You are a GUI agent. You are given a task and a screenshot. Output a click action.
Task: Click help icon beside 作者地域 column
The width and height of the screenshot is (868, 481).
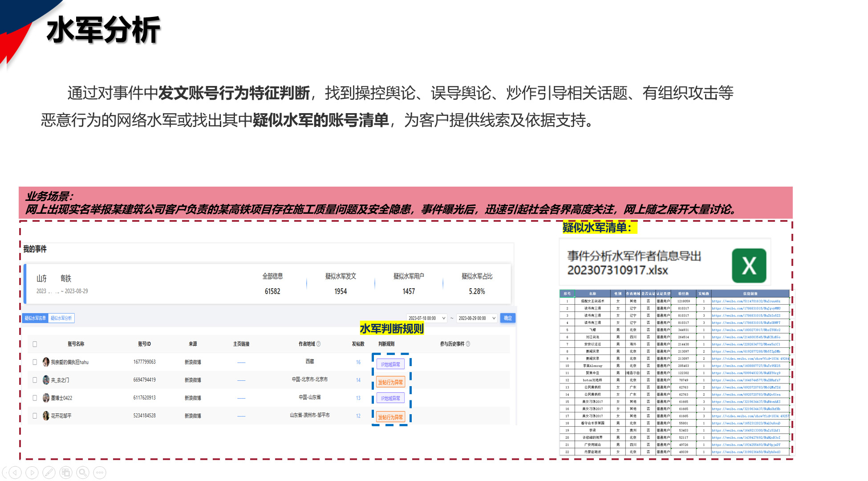[318, 344]
